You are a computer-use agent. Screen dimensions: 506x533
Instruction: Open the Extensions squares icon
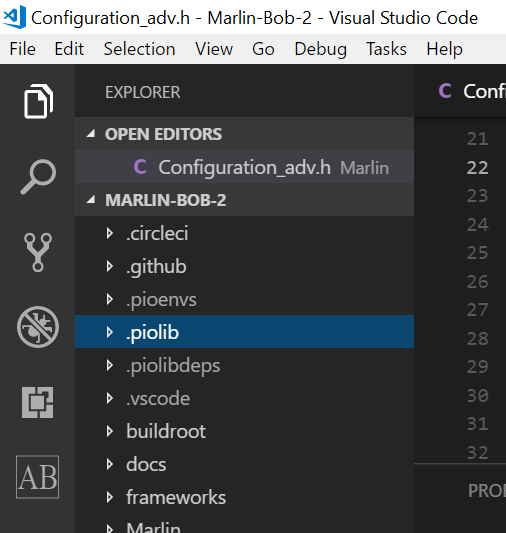point(38,402)
